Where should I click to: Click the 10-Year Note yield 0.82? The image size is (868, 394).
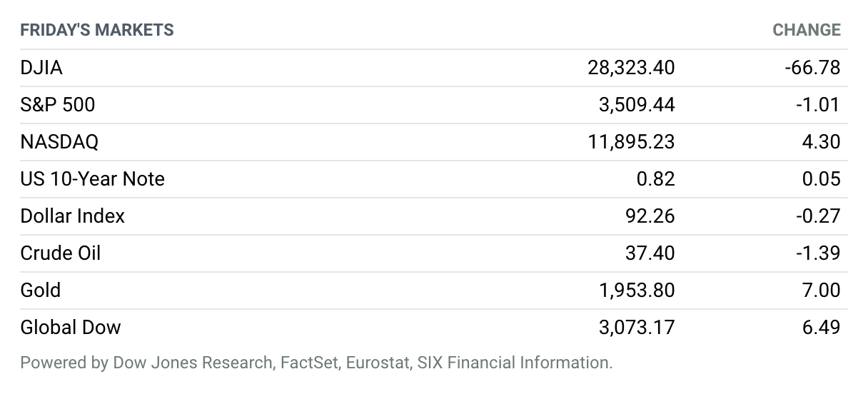click(x=656, y=179)
